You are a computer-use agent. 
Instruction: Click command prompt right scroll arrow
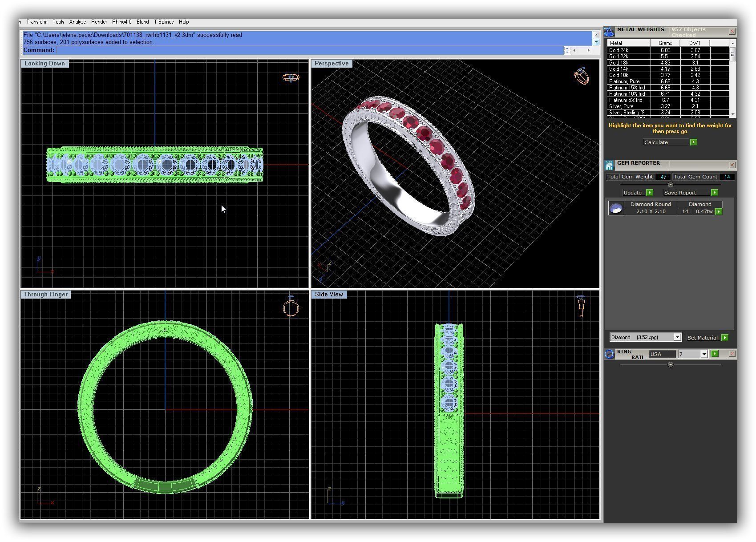coord(588,50)
